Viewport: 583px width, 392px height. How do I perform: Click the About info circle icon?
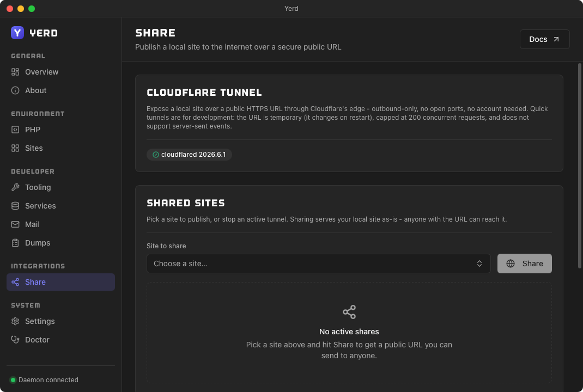15,91
